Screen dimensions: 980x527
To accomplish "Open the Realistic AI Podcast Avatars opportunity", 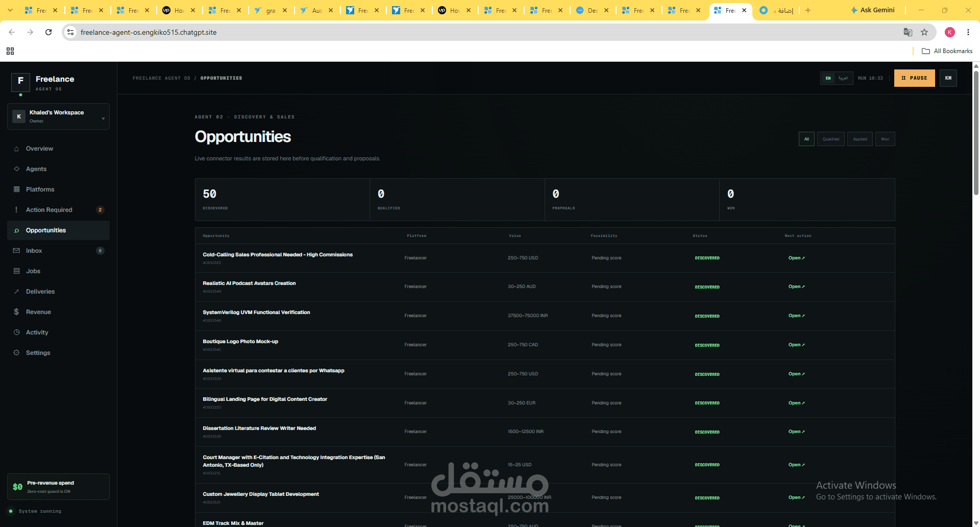I will (x=796, y=286).
